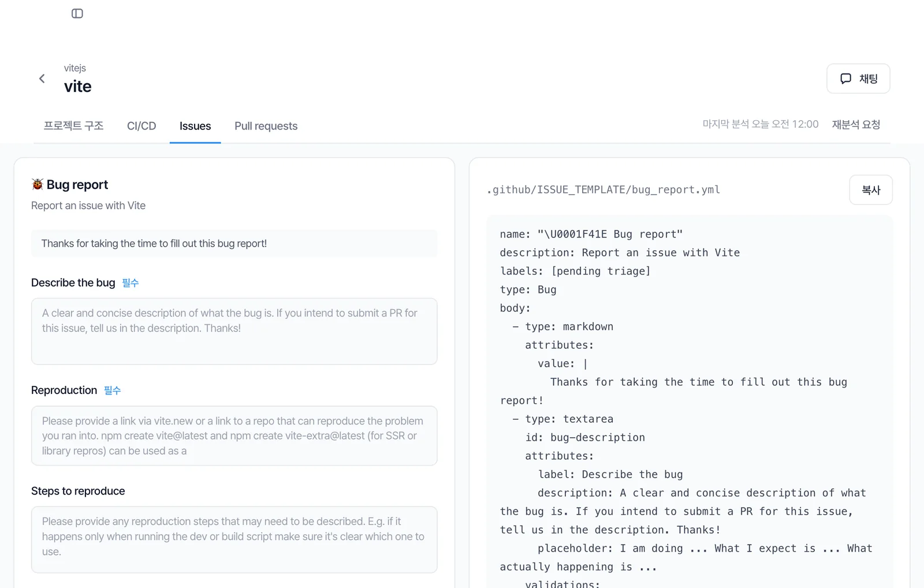Click the .github/ISSUE_TEMPLATE/bug_report.yml file path
Screen dimensions: 924x588
(603, 189)
